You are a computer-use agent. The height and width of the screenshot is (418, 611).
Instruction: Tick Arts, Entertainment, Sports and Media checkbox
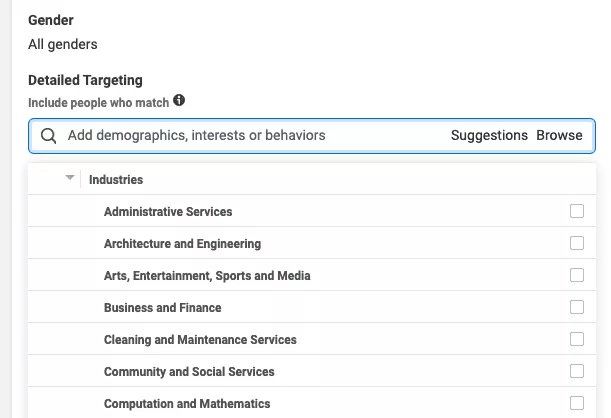pos(577,275)
